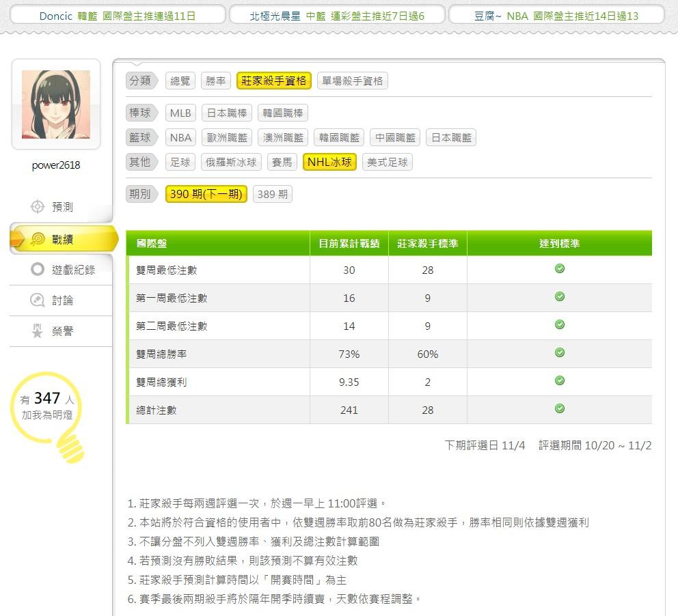Select the 勝率 category tab
Image resolution: width=678 pixels, height=616 pixels.
[x=216, y=81]
